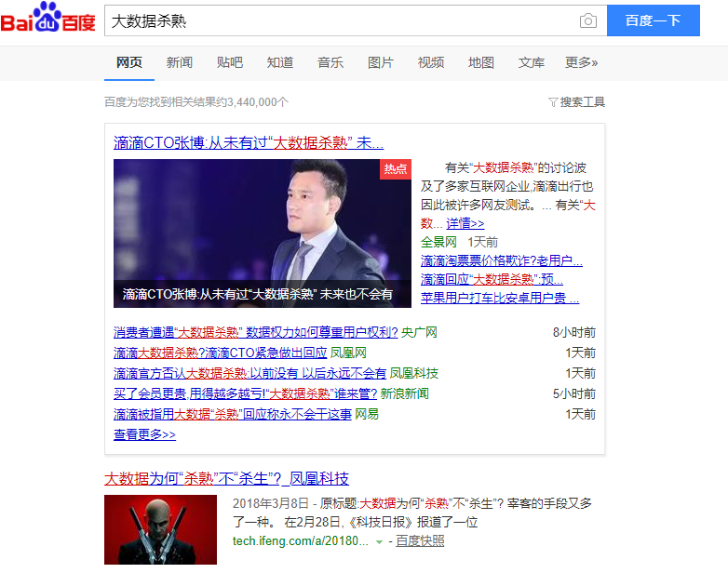Open the tech.ifeng.com URL link
Viewport: 728px width, 573px height.
pyautogui.click(x=301, y=541)
